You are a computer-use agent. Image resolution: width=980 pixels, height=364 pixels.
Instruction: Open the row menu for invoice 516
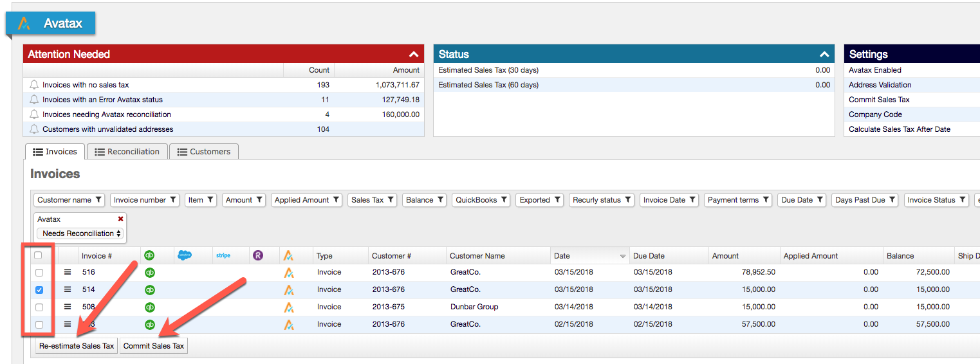tap(68, 272)
